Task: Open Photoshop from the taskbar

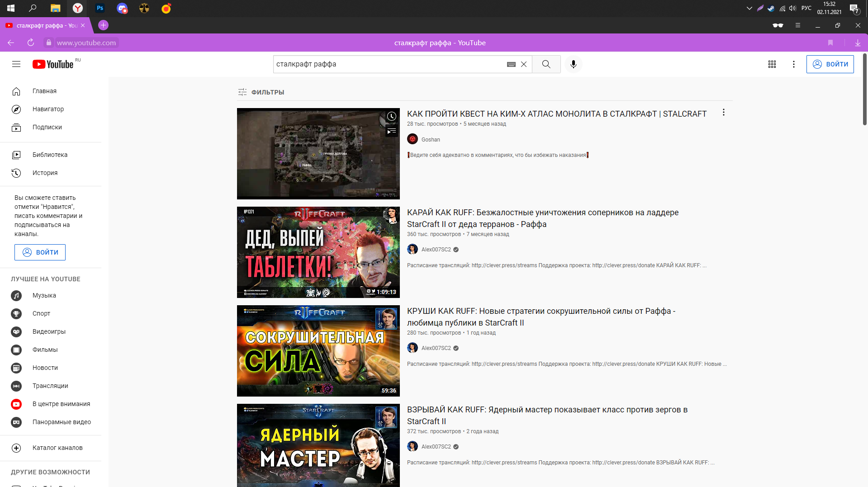Action: pos(100,8)
